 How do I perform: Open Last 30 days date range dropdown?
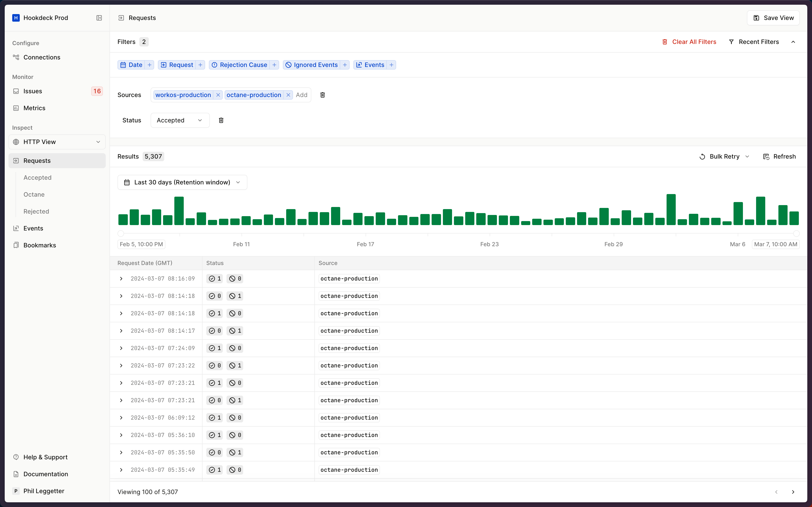point(182,182)
